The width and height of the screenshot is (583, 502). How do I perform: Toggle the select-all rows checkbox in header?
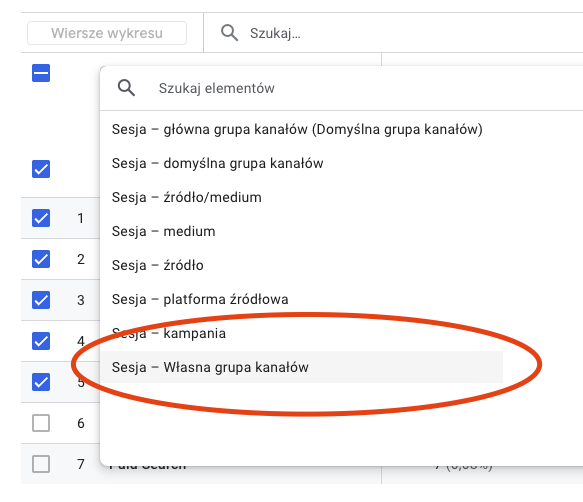tap(41, 73)
